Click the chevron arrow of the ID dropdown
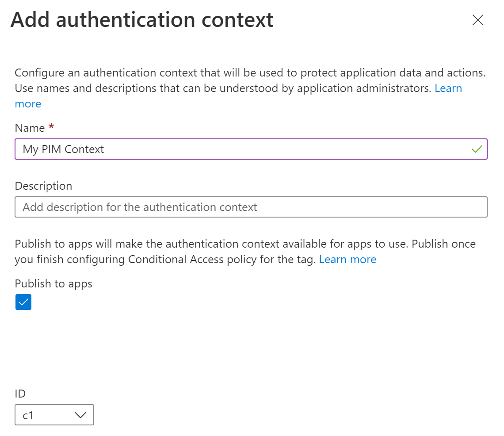 click(x=80, y=415)
